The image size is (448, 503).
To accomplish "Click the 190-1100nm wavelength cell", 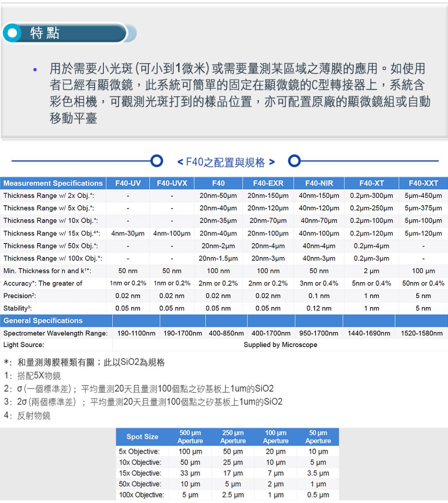I will 136,333.
